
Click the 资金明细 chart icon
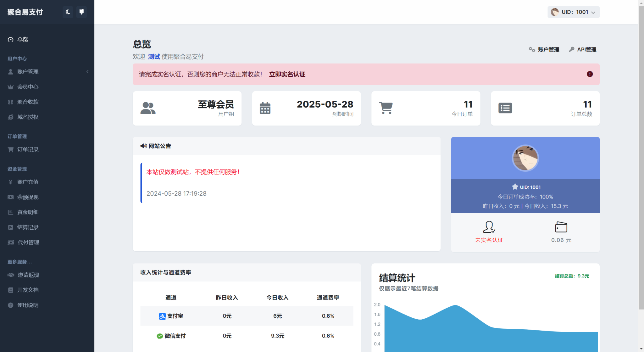[10, 212]
